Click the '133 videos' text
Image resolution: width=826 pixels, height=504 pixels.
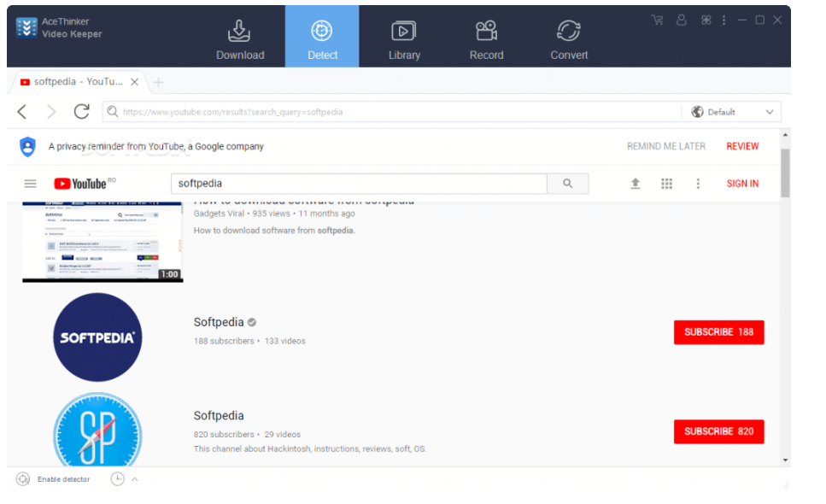[285, 341]
